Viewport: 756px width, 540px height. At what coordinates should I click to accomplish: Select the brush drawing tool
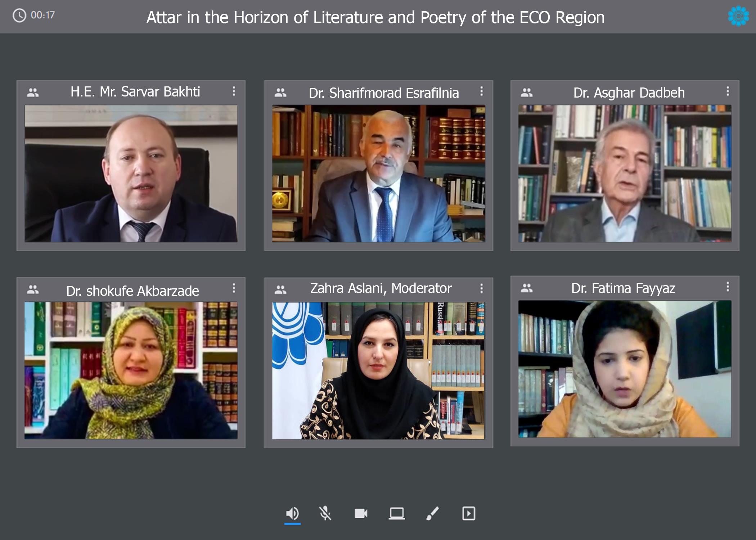point(432,513)
